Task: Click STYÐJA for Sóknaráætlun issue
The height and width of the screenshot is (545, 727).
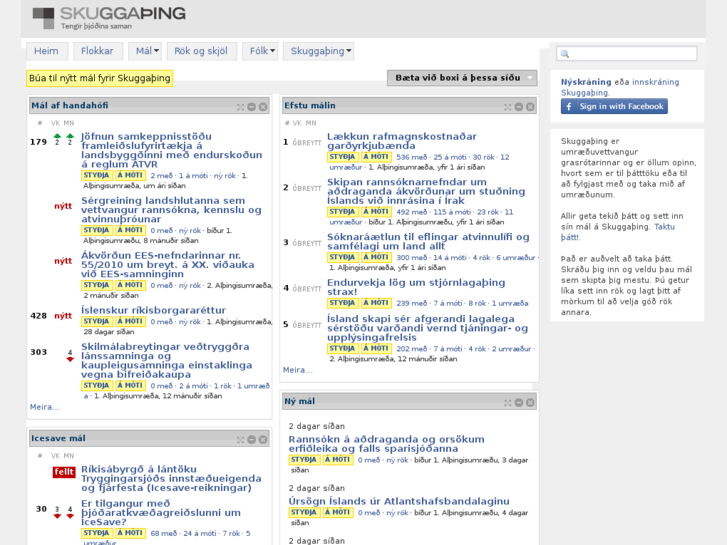Action: click(x=342, y=257)
